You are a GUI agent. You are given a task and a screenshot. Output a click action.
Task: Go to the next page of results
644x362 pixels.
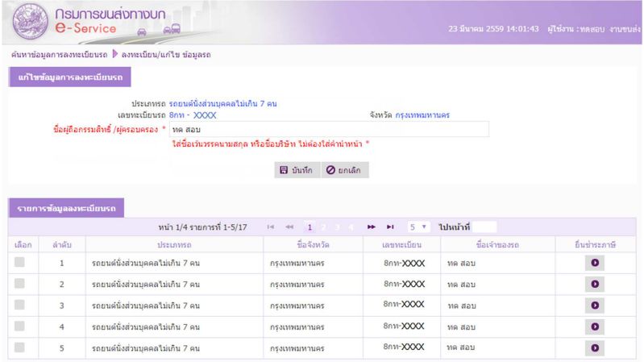[x=372, y=227]
